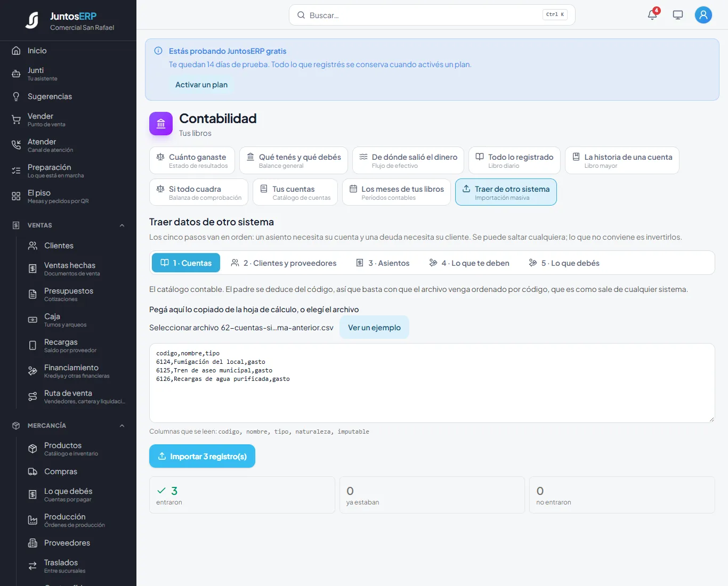Select the 5 · Lo que debés step
728x586 pixels.
point(564,263)
